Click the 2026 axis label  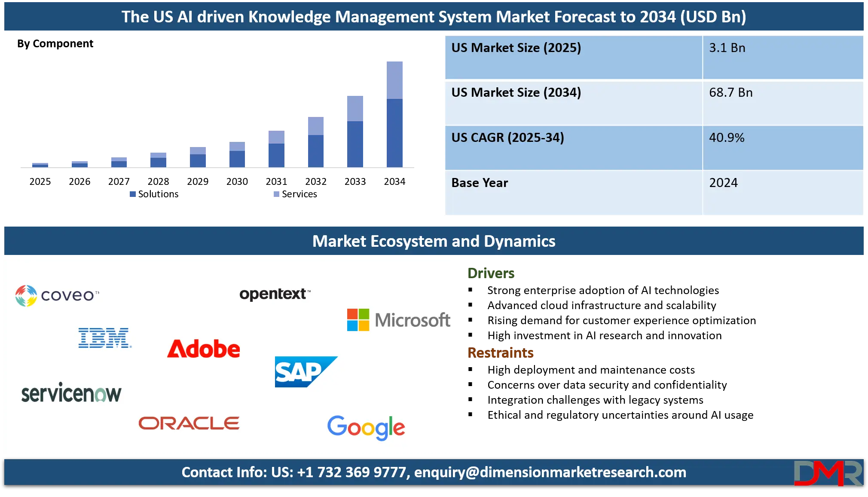tap(79, 181)
